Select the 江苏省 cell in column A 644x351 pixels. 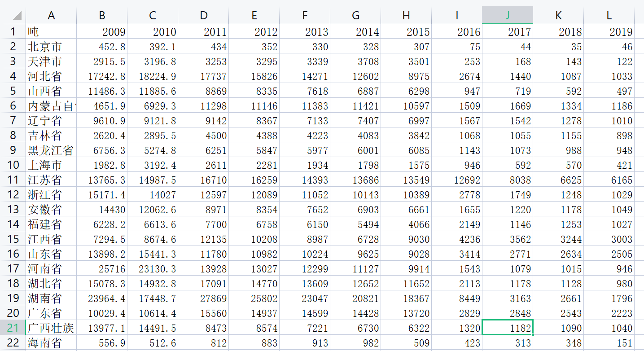tap(51, 180)
